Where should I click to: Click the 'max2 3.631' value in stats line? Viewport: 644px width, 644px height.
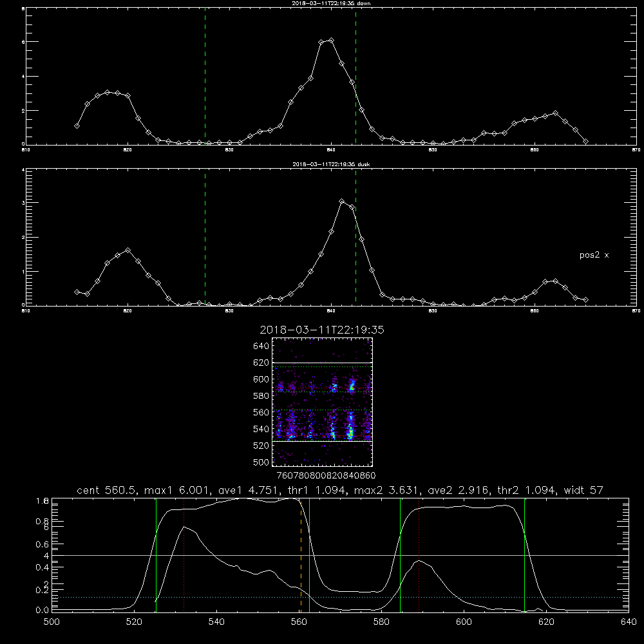point(387,490)
